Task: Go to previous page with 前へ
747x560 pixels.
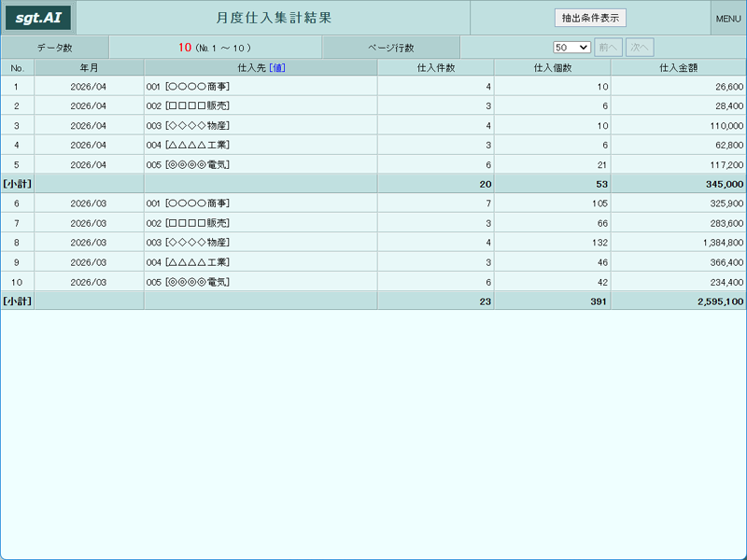Action: click(x=608, y=48)
